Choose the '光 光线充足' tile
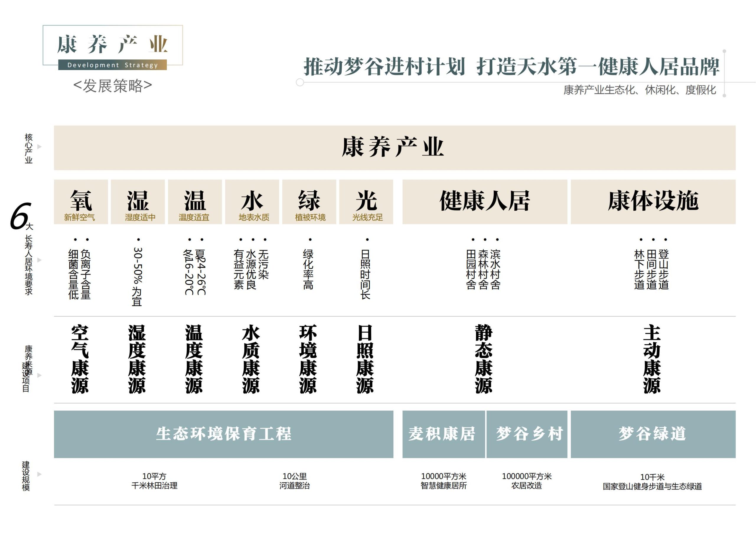Screen dimensions: 756x535 (x=366, y=202)
